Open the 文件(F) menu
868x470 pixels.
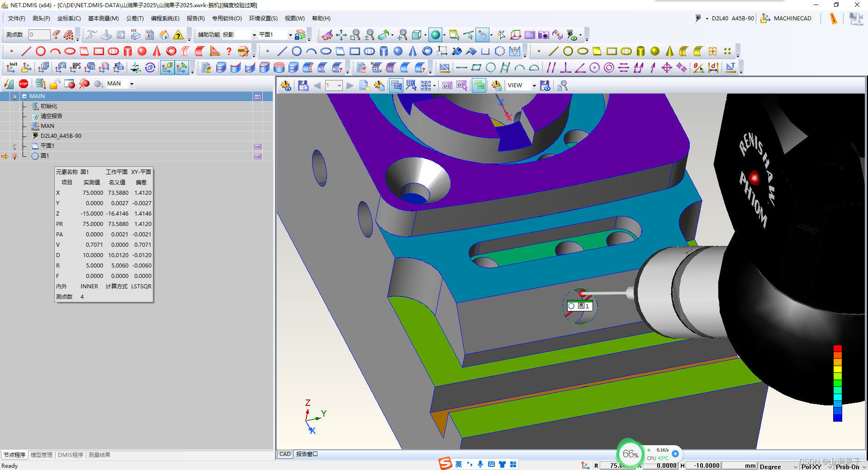17,19
